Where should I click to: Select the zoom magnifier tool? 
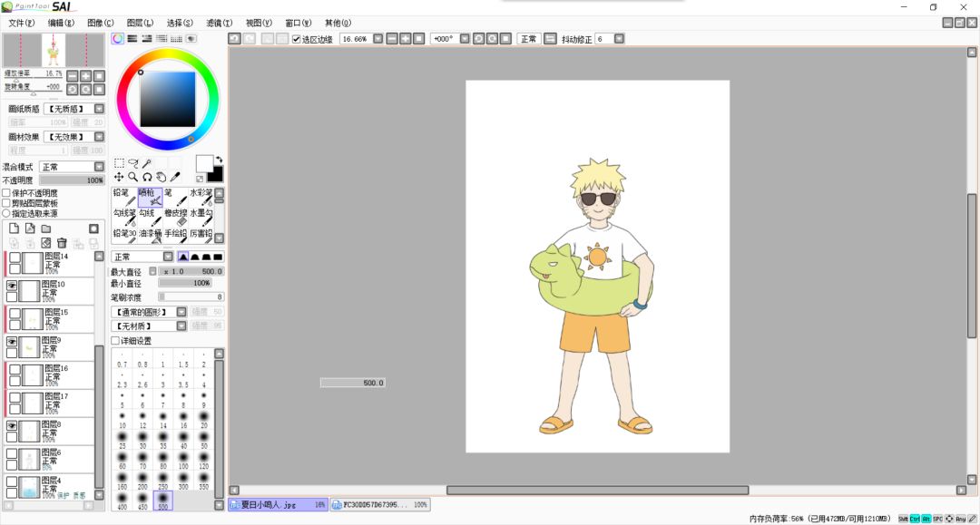point(133,178)
